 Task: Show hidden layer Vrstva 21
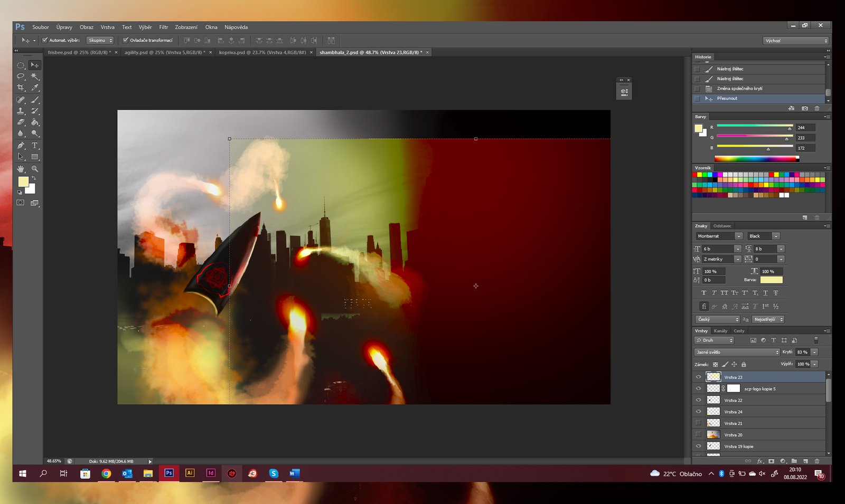[x=698, y=423]
